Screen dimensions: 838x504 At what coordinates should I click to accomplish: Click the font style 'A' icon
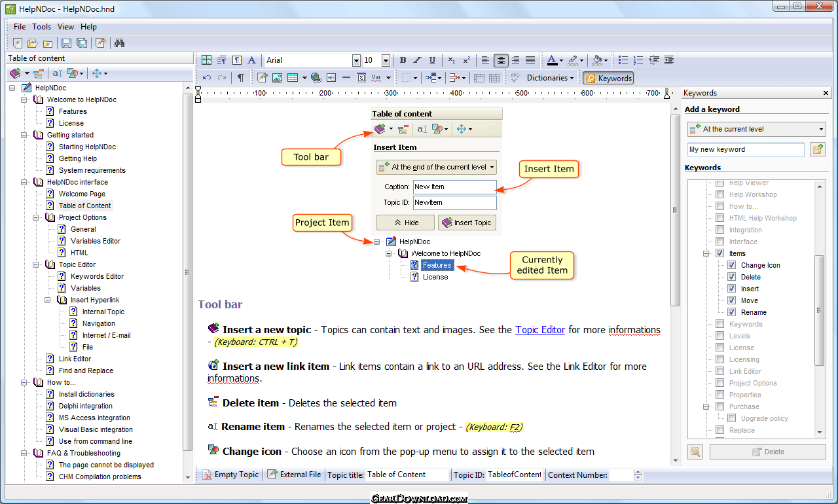tap(251, 60)
